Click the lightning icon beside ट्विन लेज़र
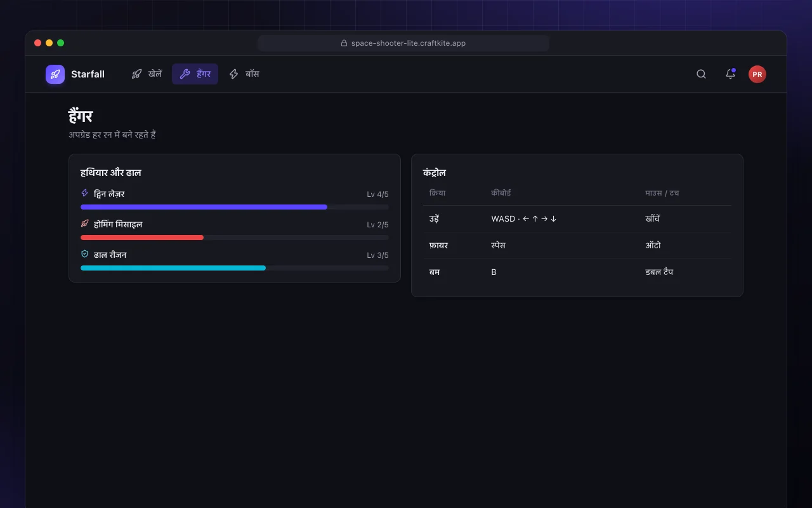The height and width of the screenshot is (508, 812). pos(85,193)
